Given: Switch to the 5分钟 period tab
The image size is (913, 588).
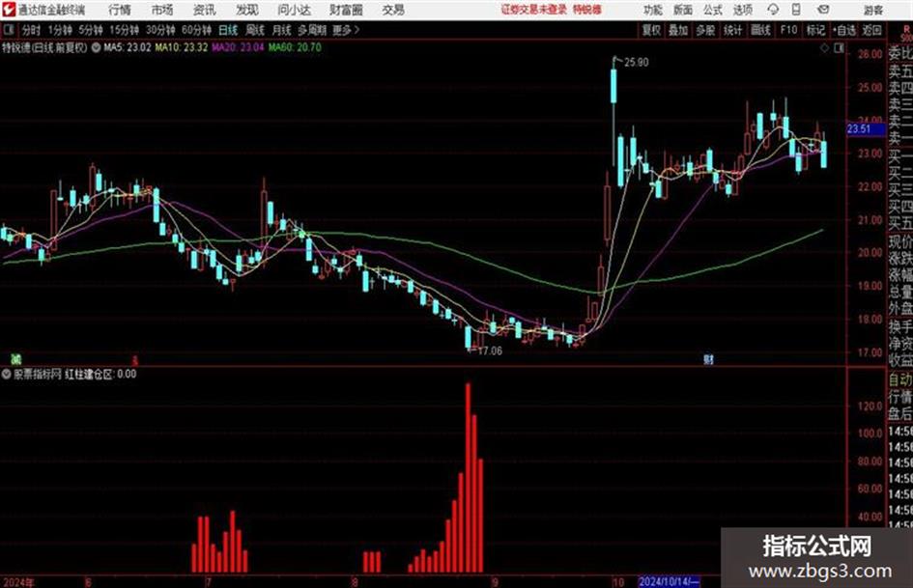Looking at the screenshot, I should click(91, 30).
